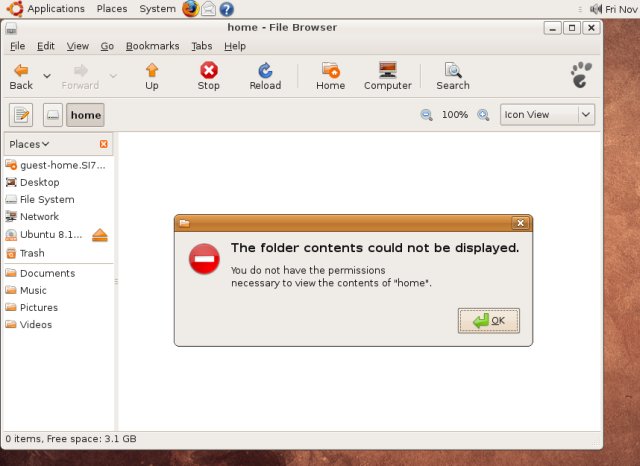Reload the current folder
This screenshot has width=640, height=466.
265,76
